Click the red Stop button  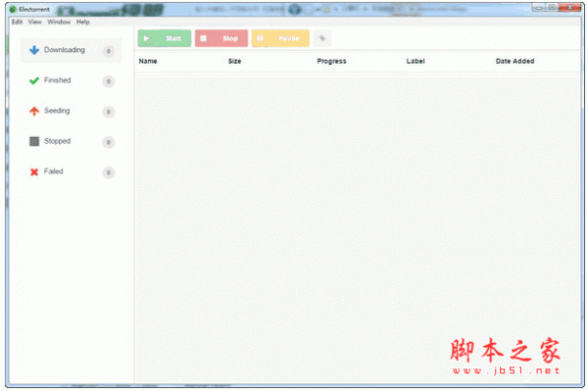(x=221, y=38)
